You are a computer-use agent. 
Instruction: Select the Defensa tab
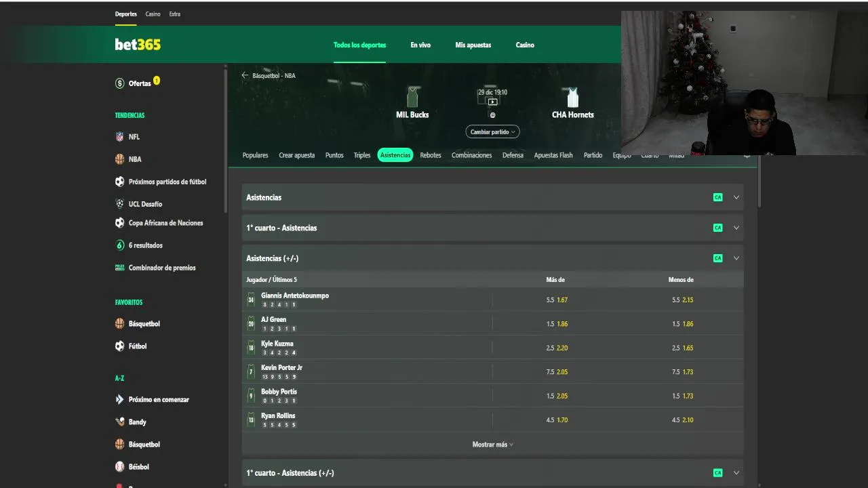click(513, 155)
